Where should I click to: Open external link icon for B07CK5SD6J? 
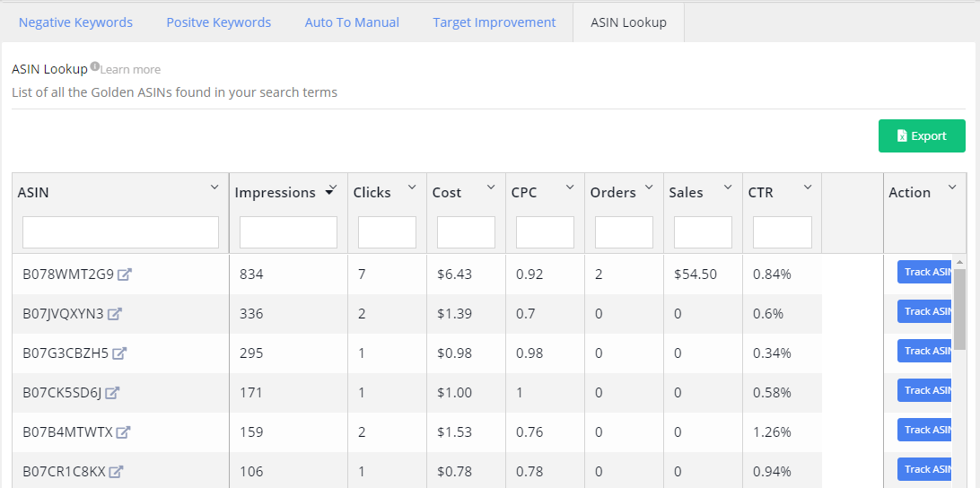[x=112, y=392]
